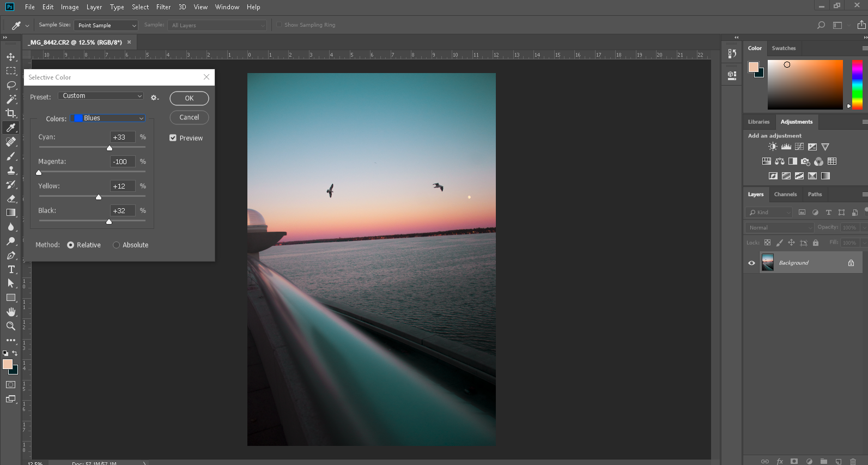Screen dimensions: 868x465
Task: Open the Preset dropdown showing Custom
Action: (x=101, y=96)
